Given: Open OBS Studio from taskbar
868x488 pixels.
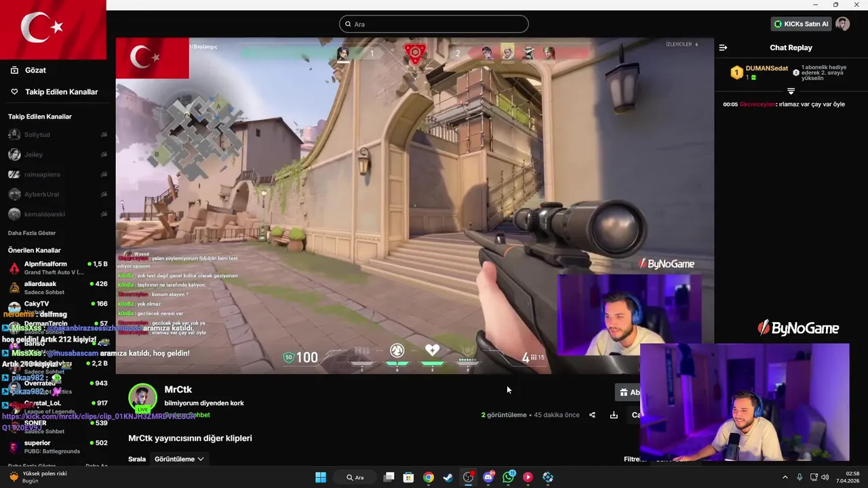Looking at the screenshot, I should [468, 477].
